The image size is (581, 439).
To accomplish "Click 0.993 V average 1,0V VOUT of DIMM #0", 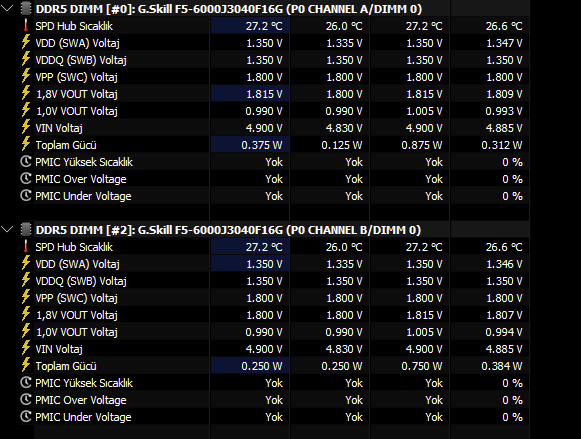I will click(x=504, y=111).
